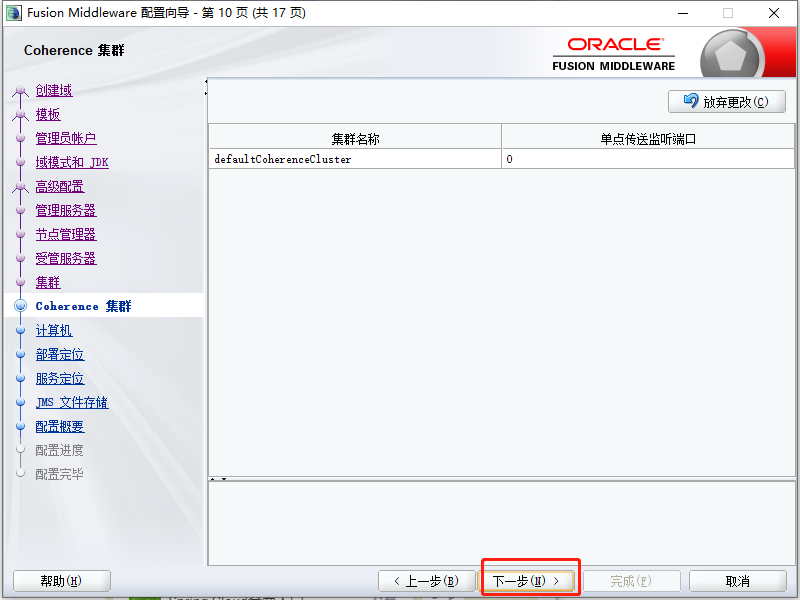Click the 取消 cancel button

737,581
